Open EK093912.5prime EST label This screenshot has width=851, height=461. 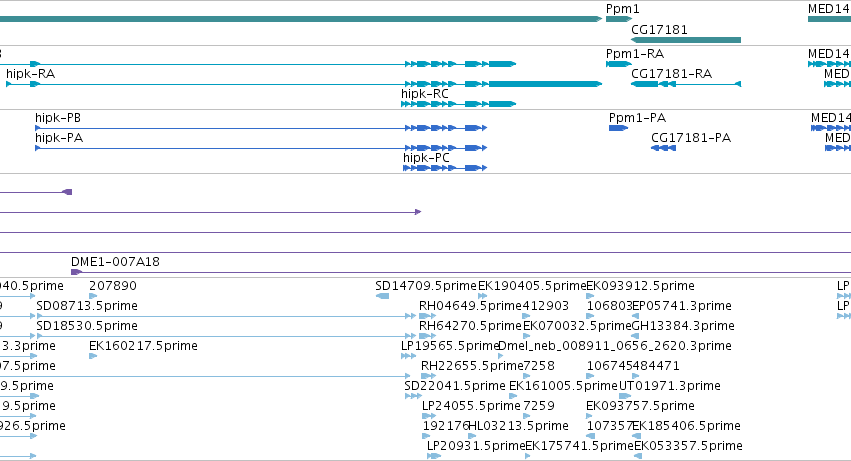(x=640, y=286)
